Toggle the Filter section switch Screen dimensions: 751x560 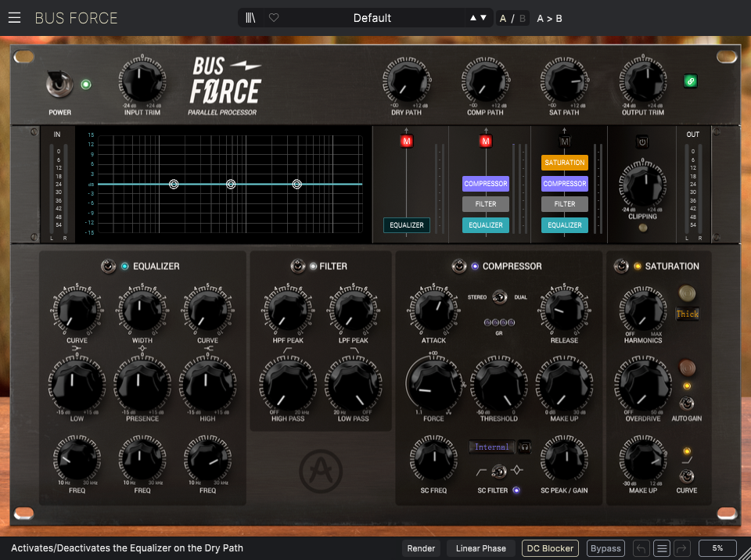[x=298, y=267]
